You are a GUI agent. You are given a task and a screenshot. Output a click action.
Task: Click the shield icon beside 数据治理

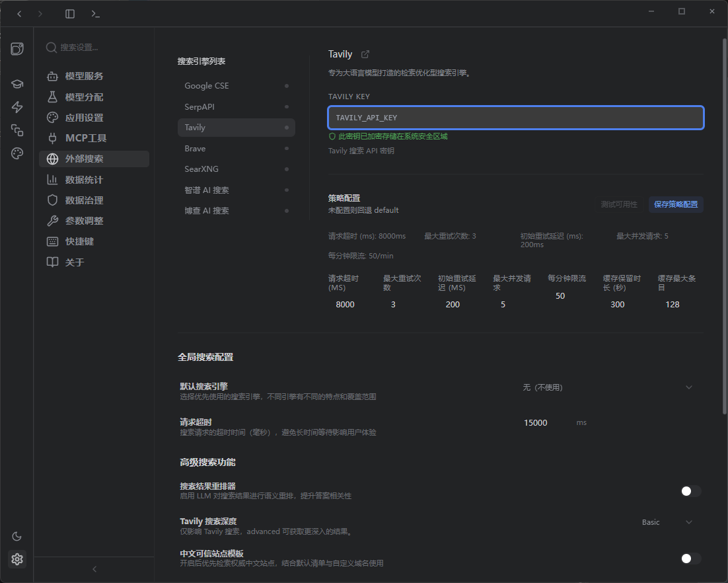(52, 200)
